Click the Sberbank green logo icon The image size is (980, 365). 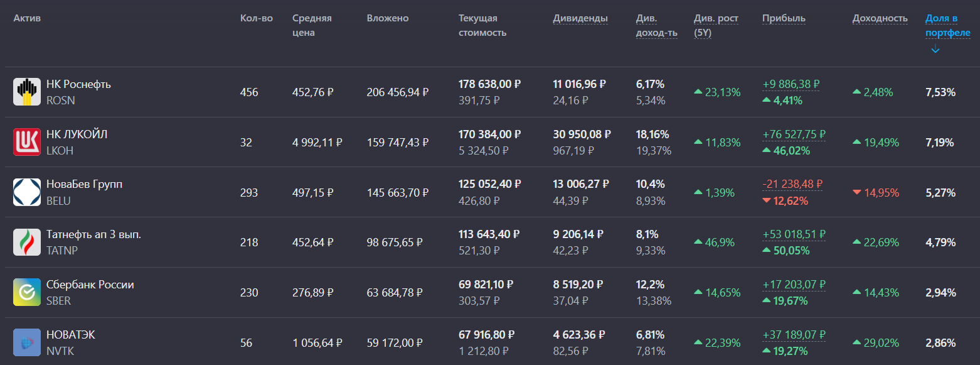[27, 293]
